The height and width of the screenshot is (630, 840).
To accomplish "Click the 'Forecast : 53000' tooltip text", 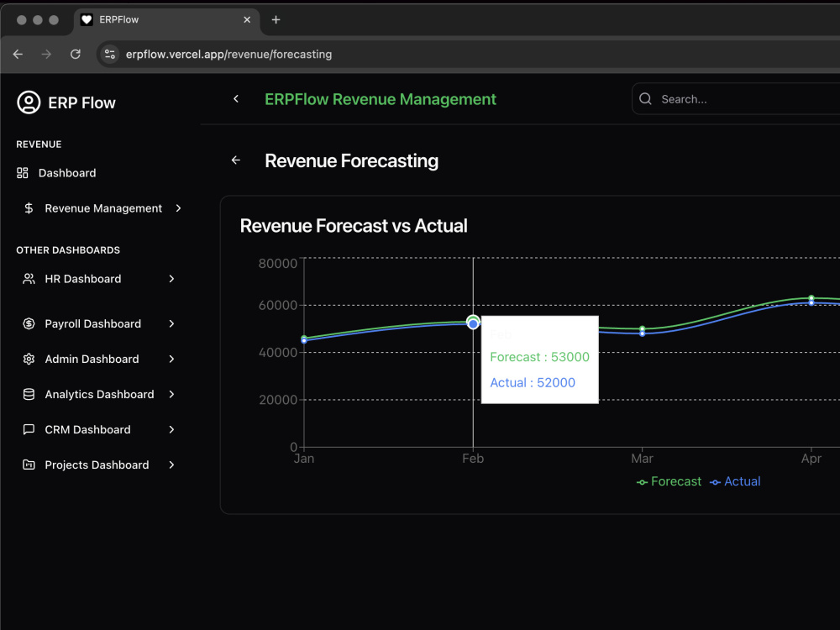I will coord(539,357).
